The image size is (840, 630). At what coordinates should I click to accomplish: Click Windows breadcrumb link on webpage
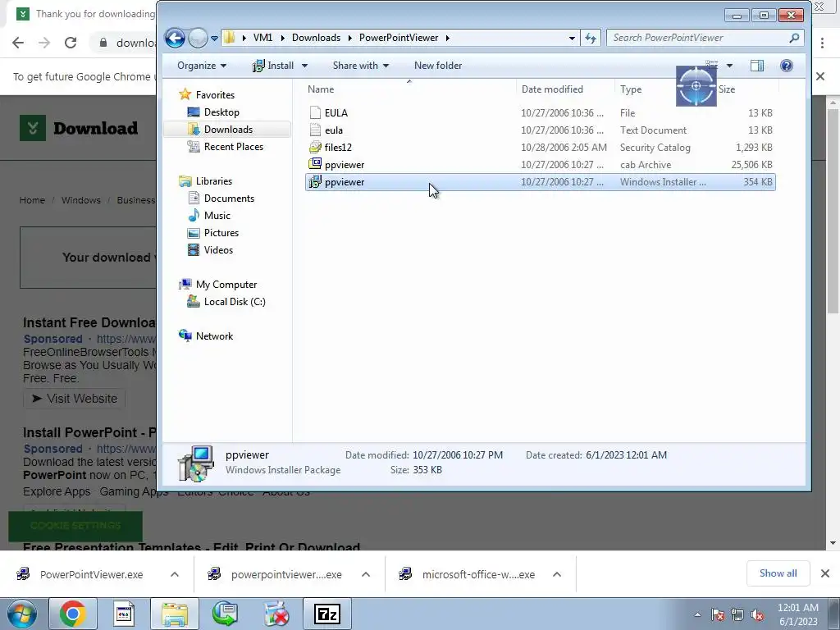click(x=81, y=200)
